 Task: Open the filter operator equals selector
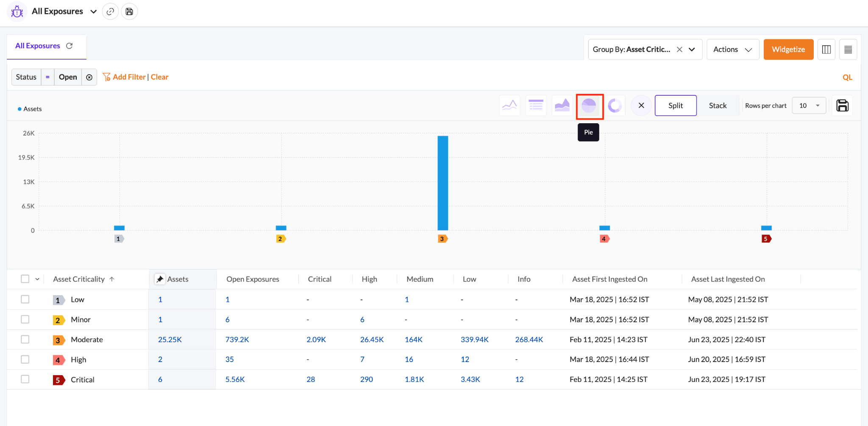click(47, 77)
